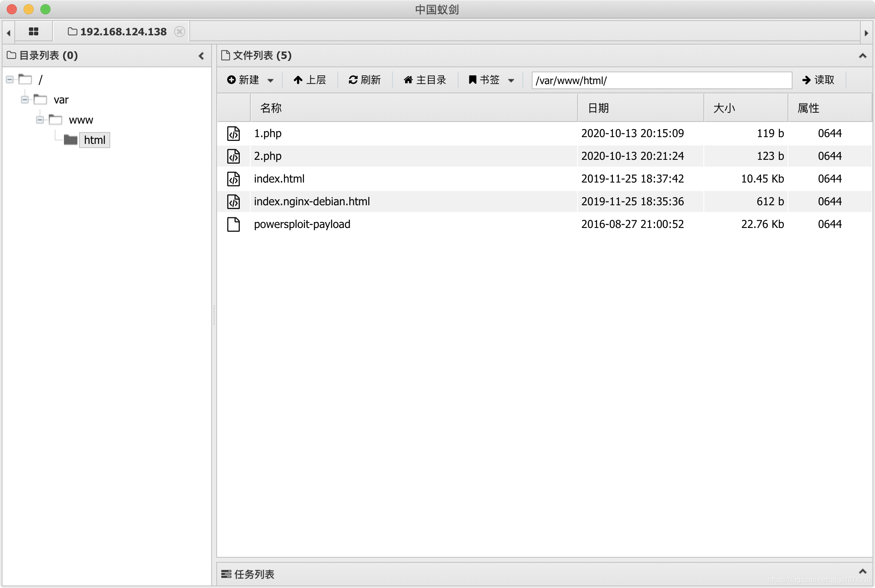
Task: Select the var folder icon
Action: click(40, 99)
